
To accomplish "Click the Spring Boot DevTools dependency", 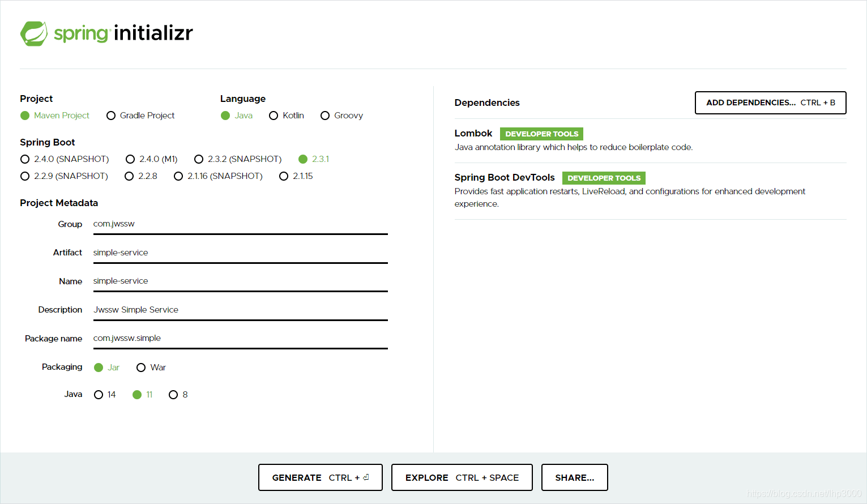I will click(x=650, y=191).
